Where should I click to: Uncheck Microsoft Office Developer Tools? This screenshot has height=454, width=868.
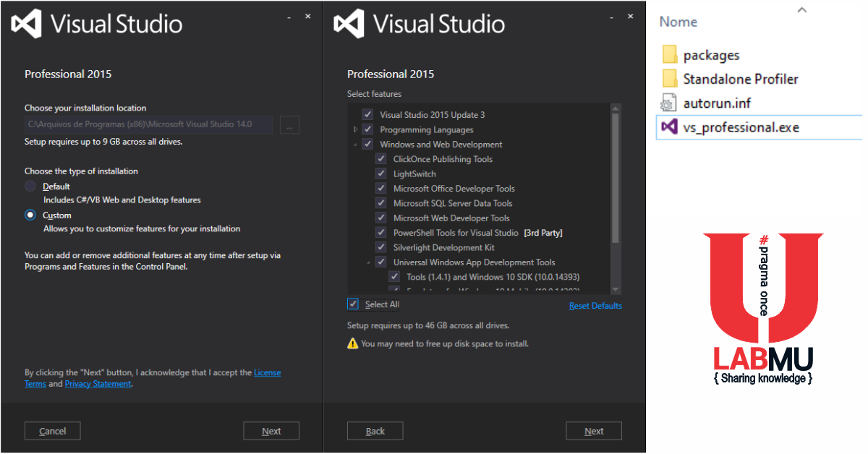click(381, 188)
